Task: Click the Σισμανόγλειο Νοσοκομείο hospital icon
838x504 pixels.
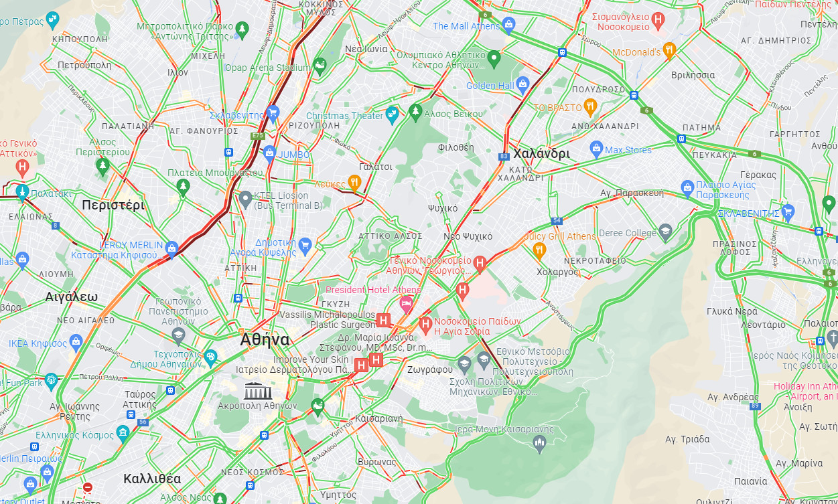Action: (x=658, y=20)
